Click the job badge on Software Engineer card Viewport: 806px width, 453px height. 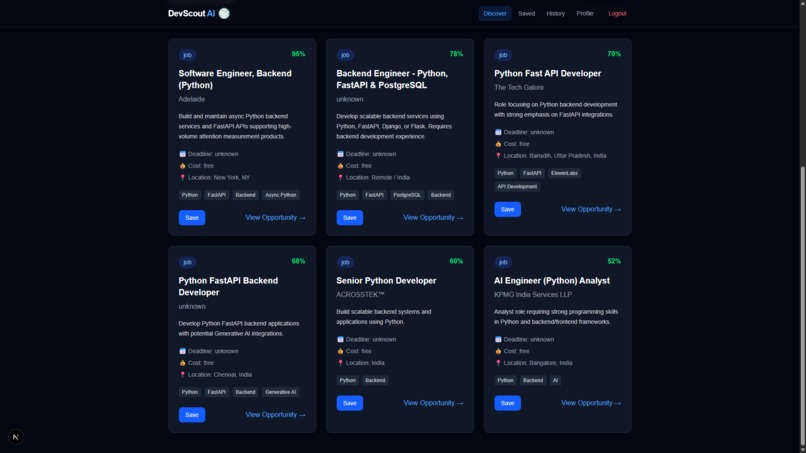188,55
